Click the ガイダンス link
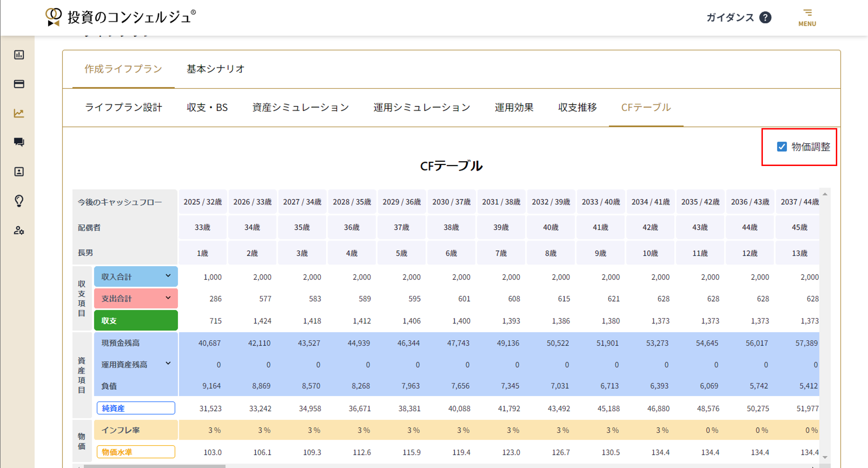This screenshot has height=468, width=868. point(730,18)
